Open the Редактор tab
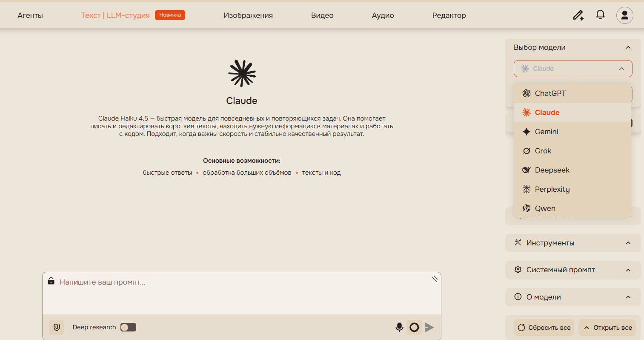 click(449, 15)
